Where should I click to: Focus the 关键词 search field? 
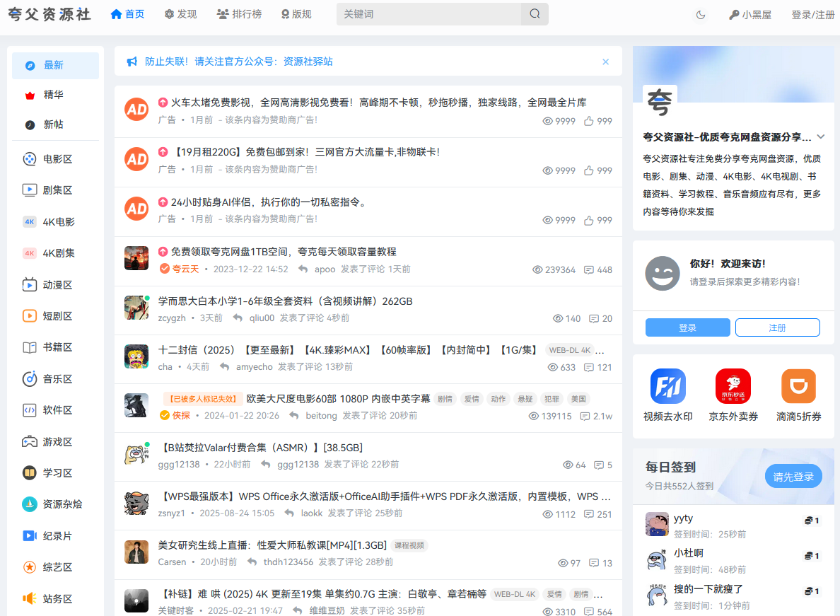428,14
